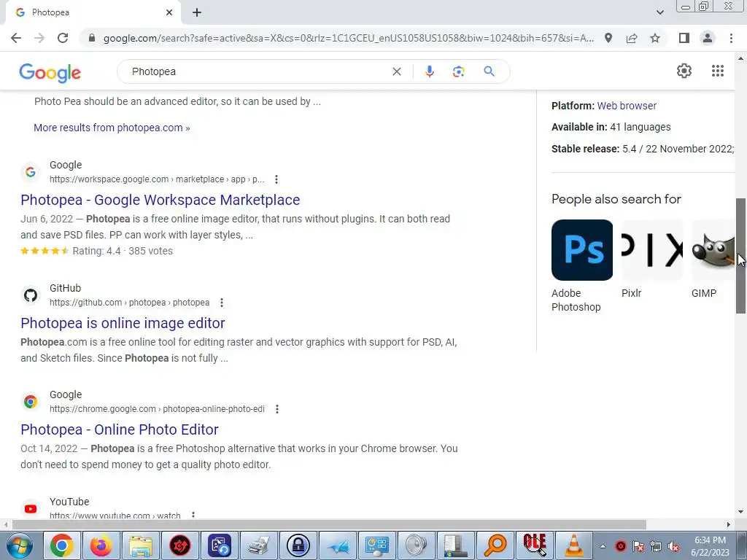Click the address bar URL
The image size is (747, 560).
(x=348, y=38)
